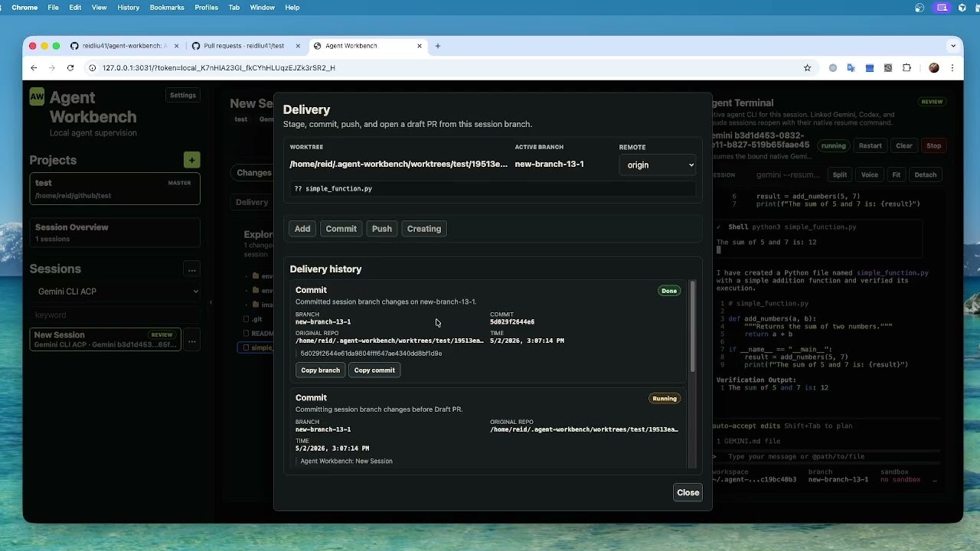Restart the agent terminal session
The height and width of the screenshot is (551, 980).
coord(870,145)
